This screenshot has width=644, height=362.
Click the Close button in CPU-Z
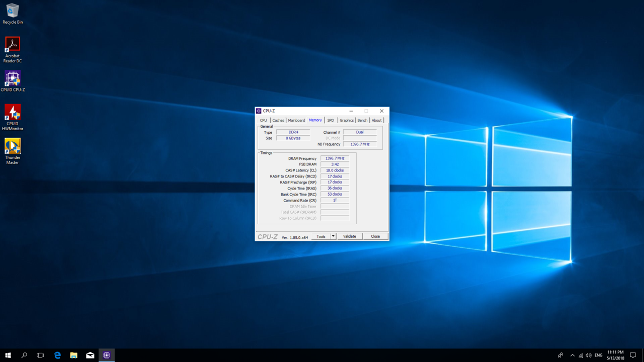pyautogui.click(x=375, y=236)
